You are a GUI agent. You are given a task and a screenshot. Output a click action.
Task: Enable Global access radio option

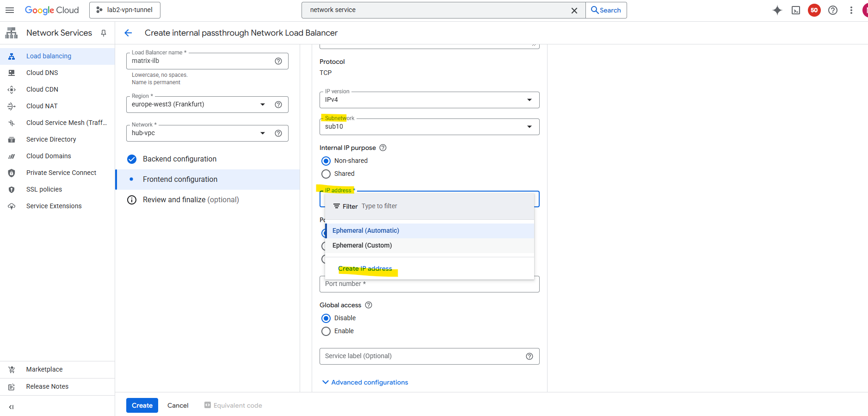pyautogui.click(x=326, y=331)
